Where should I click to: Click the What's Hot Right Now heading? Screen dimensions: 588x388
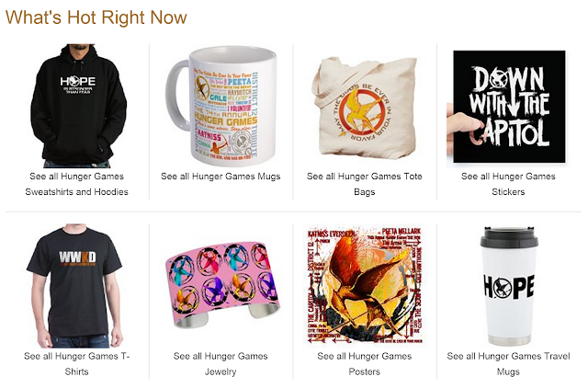(96, 17)
